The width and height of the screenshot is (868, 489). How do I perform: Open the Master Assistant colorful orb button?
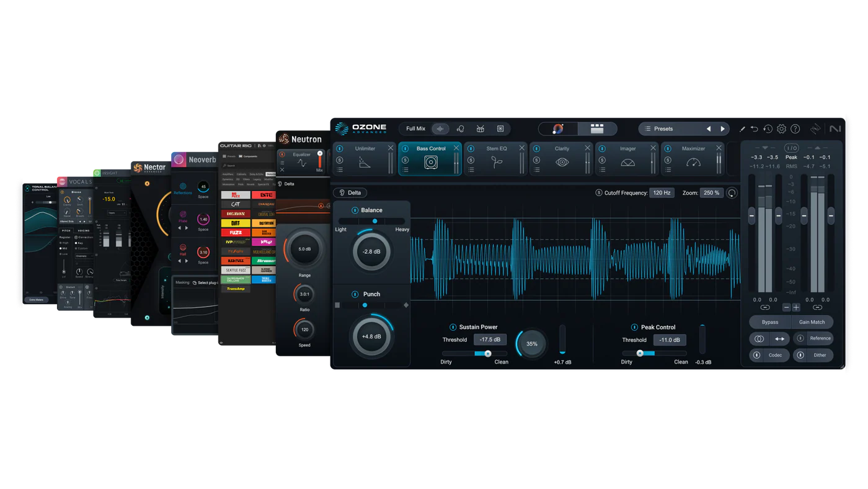pos(558,128)
